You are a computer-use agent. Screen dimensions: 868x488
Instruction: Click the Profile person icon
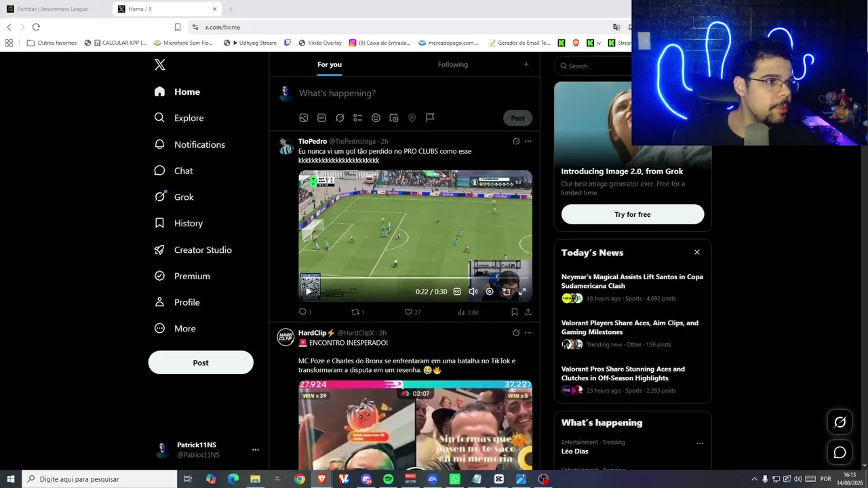click(159, 302)
